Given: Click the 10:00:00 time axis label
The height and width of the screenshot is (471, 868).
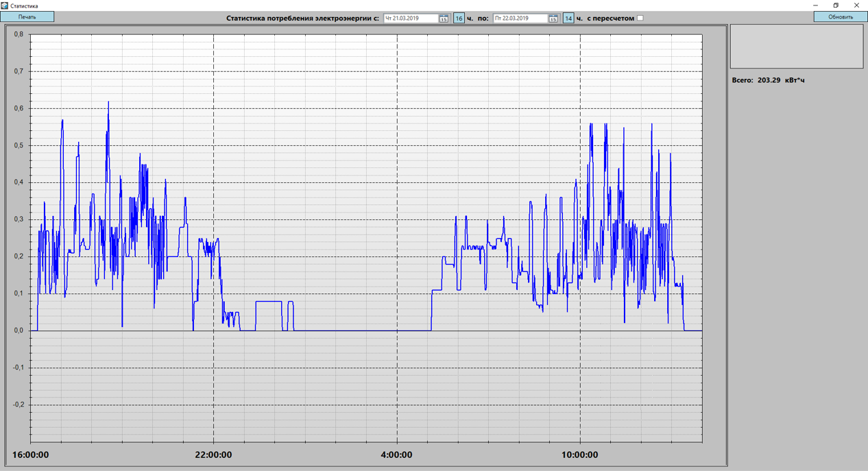Looking at the screenshot, I should click(x=579, y=455).
